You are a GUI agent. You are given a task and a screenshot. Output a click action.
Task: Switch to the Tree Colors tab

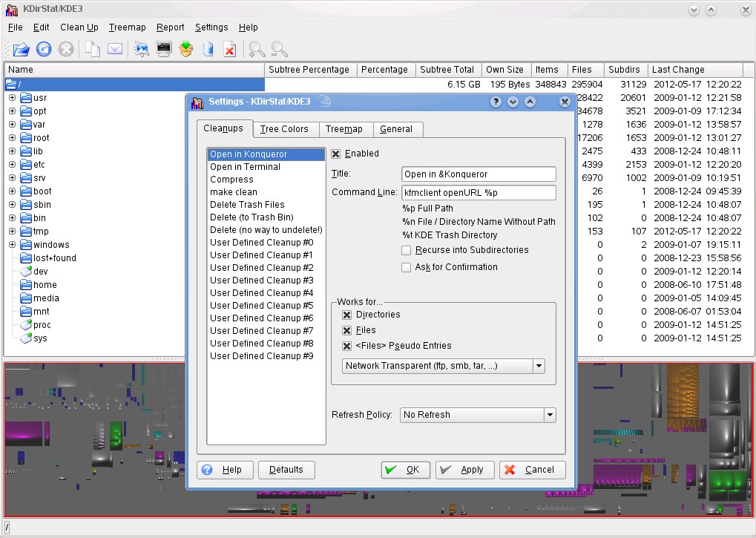click(x=284, y=129)
